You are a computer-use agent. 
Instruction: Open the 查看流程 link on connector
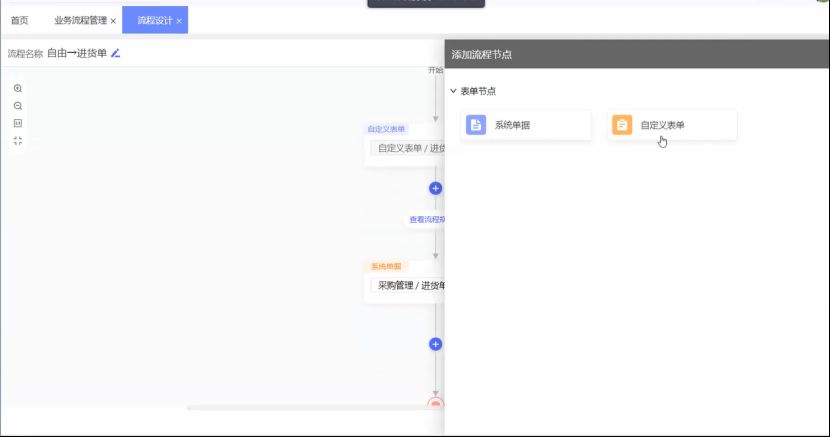tap(427, 220)
